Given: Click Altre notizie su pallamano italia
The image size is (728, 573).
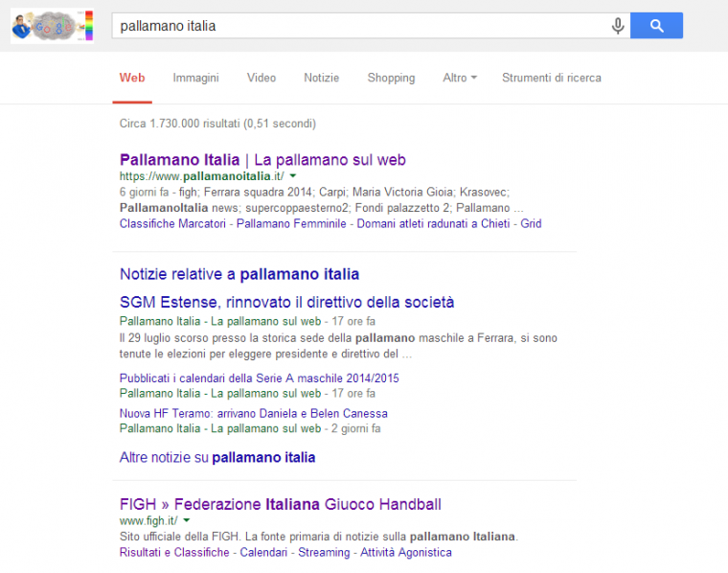Looking at the screenshot, I should click(217, 457).
